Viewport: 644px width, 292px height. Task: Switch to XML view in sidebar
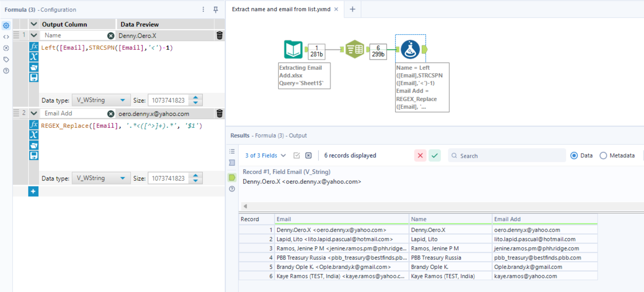tap(6, 37)
